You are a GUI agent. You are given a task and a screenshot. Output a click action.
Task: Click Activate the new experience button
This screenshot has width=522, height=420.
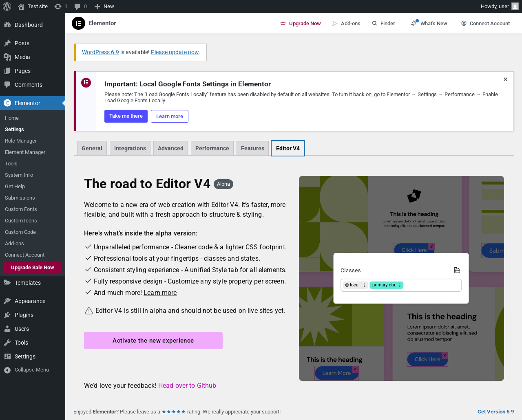(153, 341)
